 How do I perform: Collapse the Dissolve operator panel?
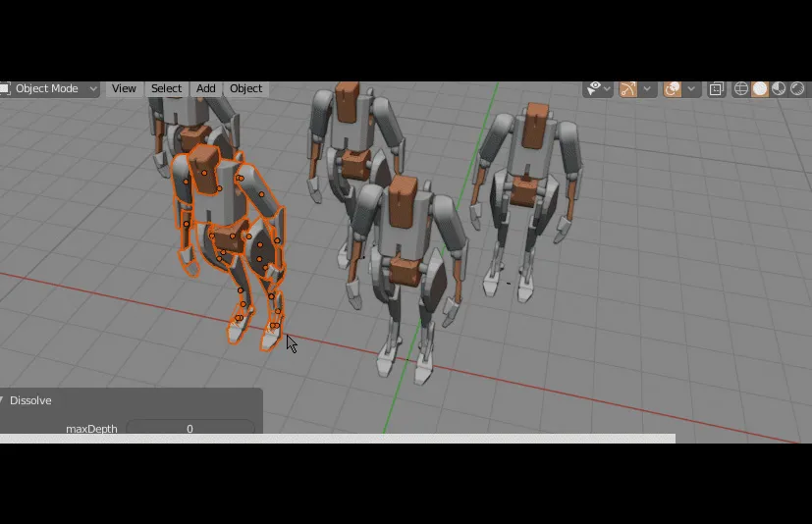tap(3, 400)
